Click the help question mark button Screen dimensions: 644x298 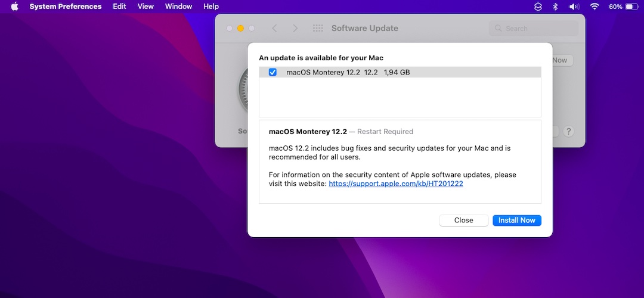568,132
